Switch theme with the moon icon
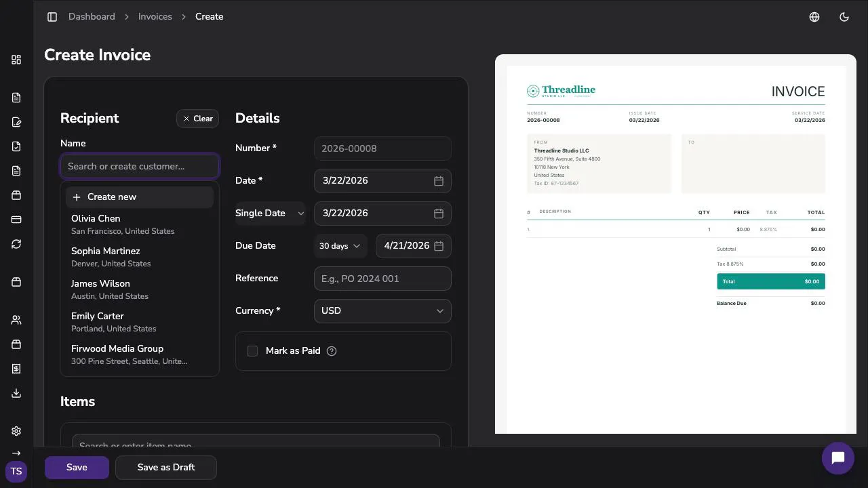The width and height of the screenshot is (868, 488). 844,17
